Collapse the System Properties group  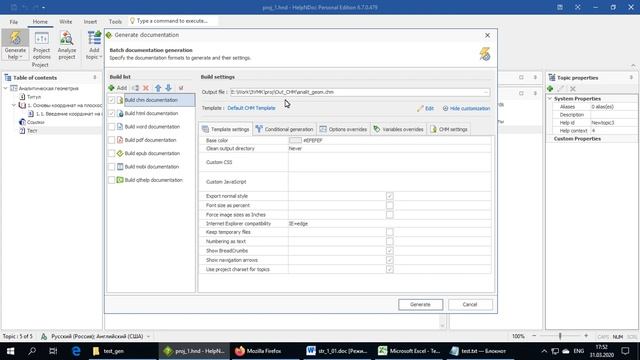(550, 99)
